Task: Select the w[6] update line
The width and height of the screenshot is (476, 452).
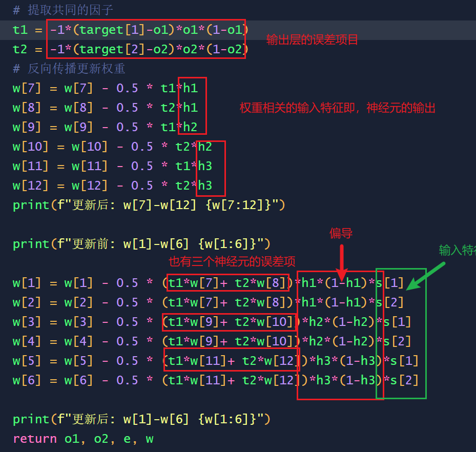Action: pos(102,380)
